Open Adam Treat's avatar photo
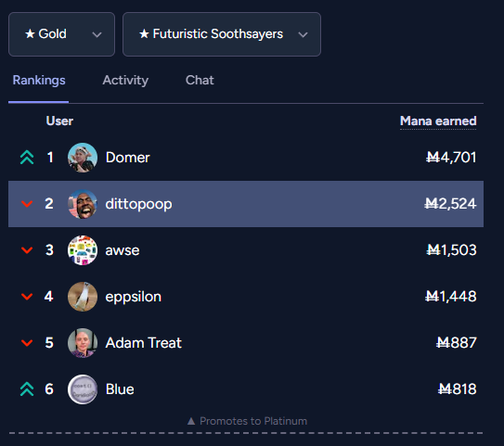The image size is (504, 446). (x=83, y=343)
